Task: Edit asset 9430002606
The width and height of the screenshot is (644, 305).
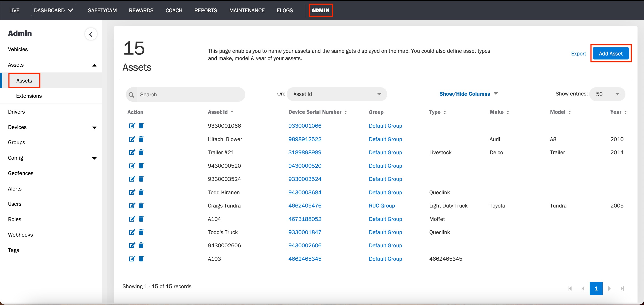Action: [132, 245]
